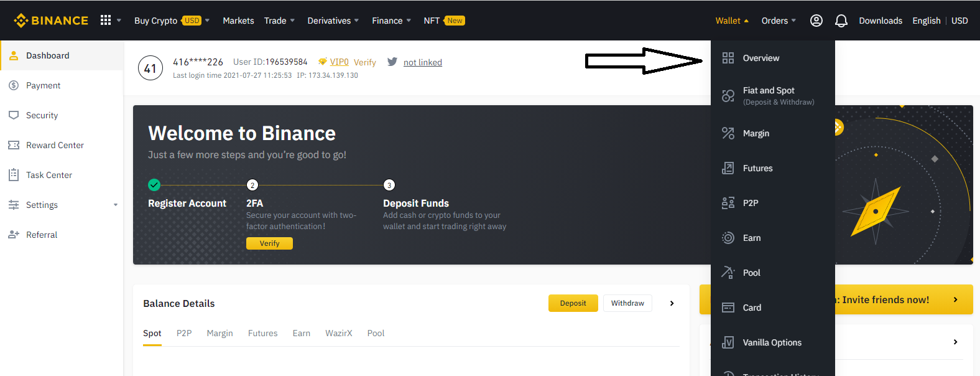The width and height of the screenshot is (980, 376).
Task: Click the arrow next to the apps grid
Action: pos(119,21)
